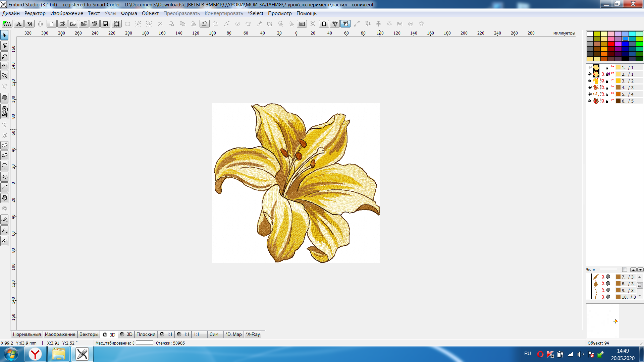Click the Undo arrow toolbar icon
Image resolution: width=644 pixels, height=362 pixels.
click(204, 24)
